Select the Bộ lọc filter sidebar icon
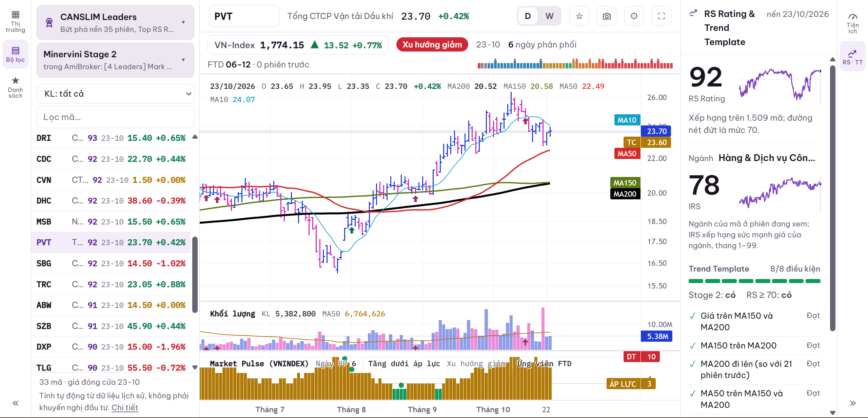 [x=15, y=54]
